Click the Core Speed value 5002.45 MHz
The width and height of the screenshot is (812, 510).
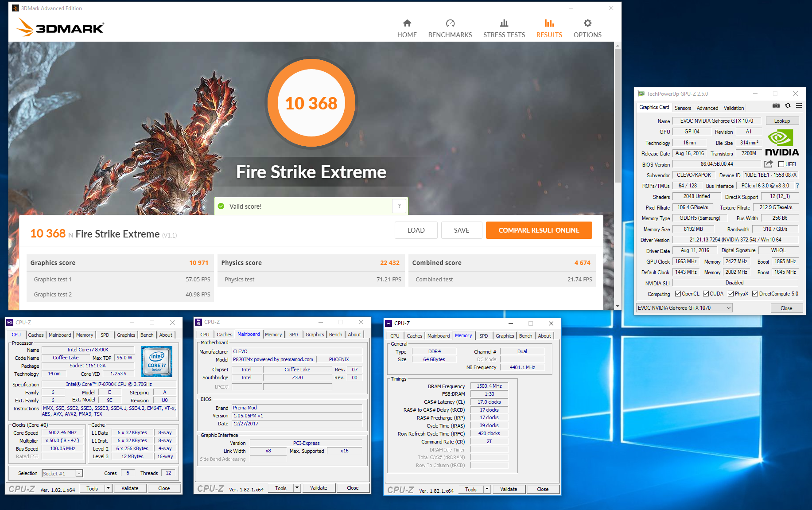click(62, 432)
